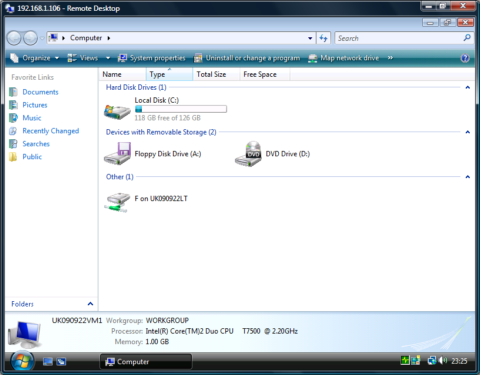This screenshot has height=375, width=480.
Task: Click the Pictures icon in Favorite Links
Action: point(13,105)
